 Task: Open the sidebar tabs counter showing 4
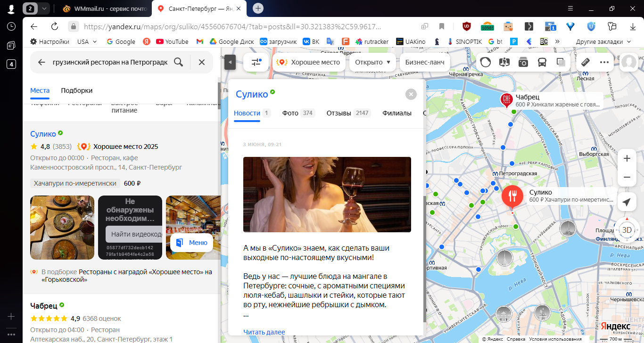tap(11, 64)
